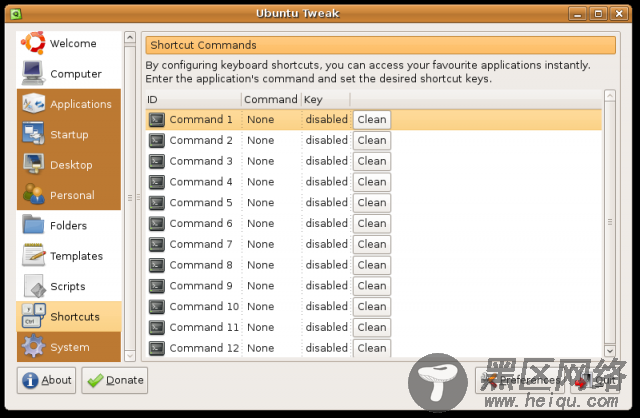Switch to the Templates section

point(76,256)
